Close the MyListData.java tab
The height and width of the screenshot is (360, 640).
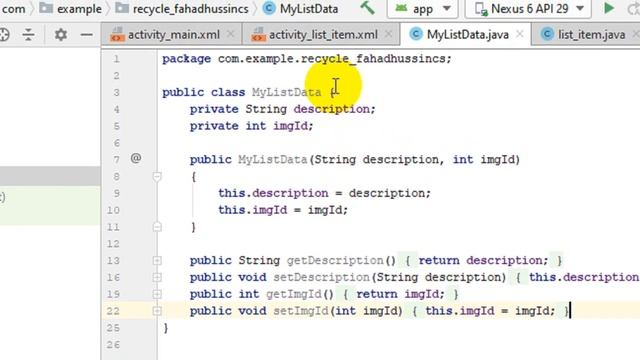click(x=520, y=35)
